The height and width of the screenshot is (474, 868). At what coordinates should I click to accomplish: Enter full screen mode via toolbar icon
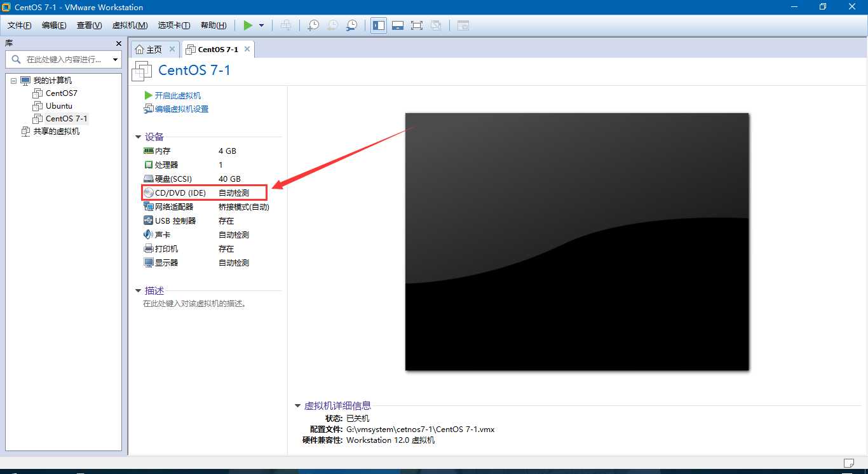(x=417, y=25)
